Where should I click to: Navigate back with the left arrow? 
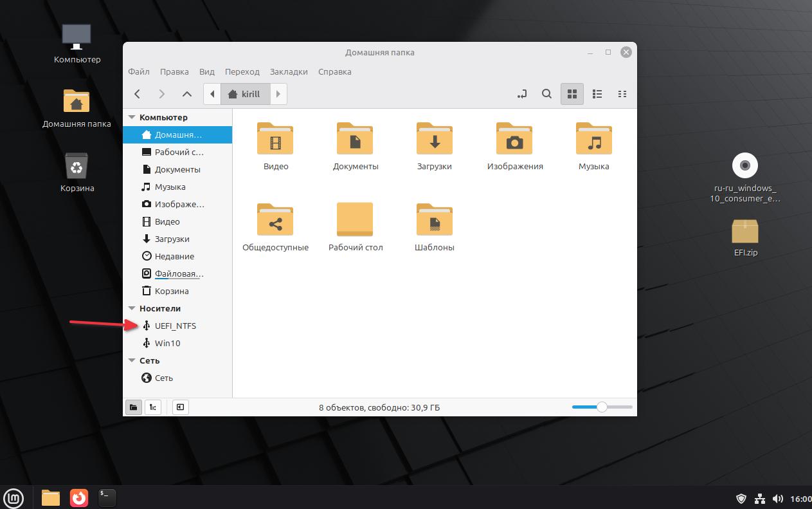tap(138, 94)
